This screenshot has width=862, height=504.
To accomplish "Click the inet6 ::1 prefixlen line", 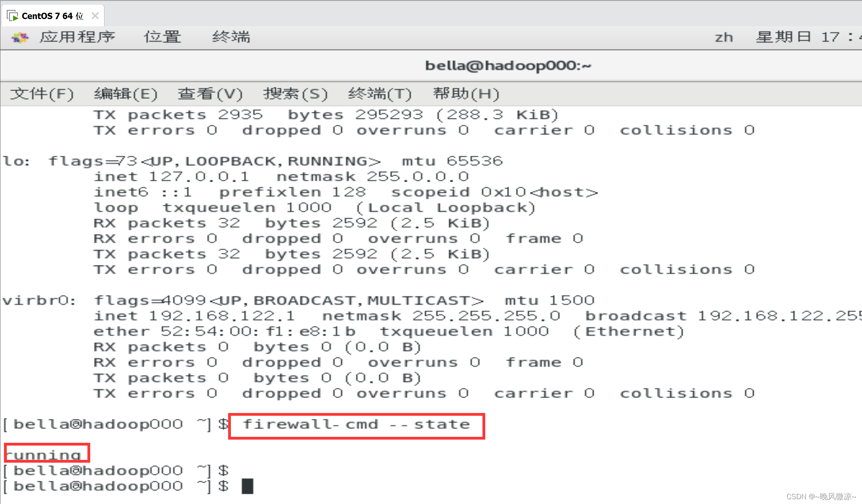I will tap(345, 192).
